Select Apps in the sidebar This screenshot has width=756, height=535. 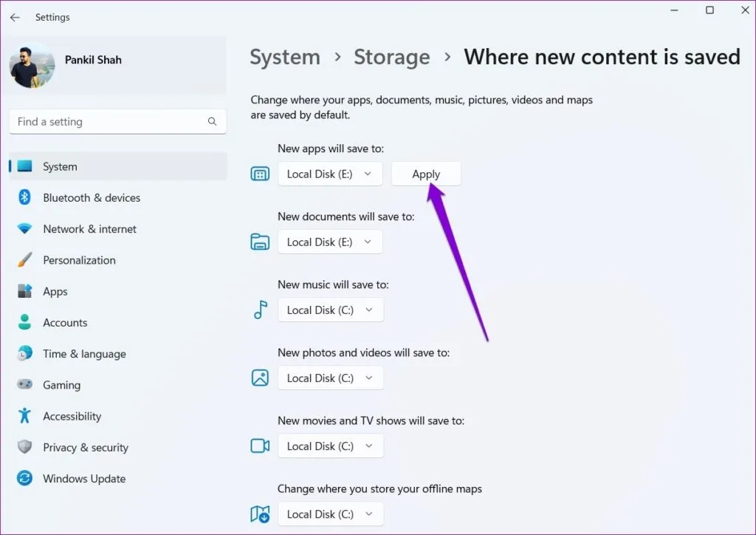pyautogui.click(x=55, y=291)
